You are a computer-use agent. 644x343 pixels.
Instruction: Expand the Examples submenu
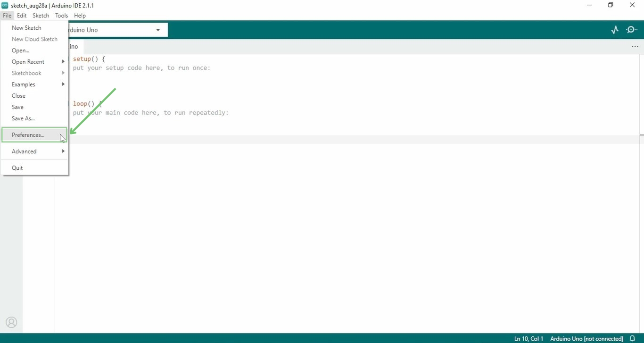click(x=24, y=84)
